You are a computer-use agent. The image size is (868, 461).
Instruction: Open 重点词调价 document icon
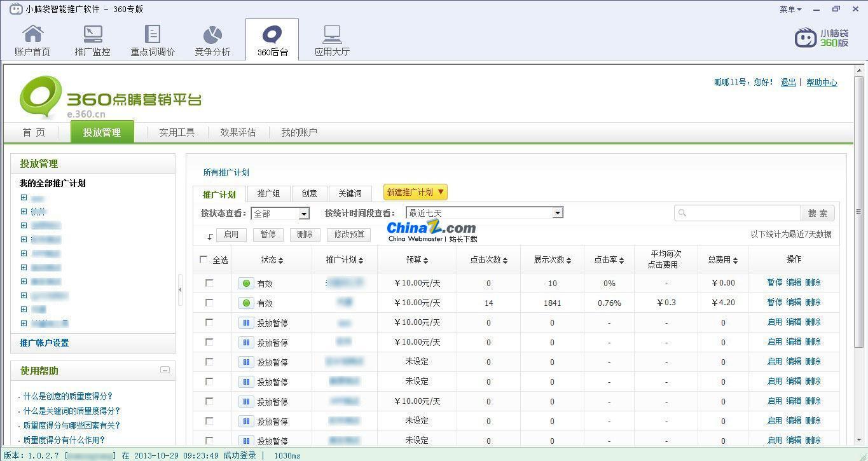(153, 34)
